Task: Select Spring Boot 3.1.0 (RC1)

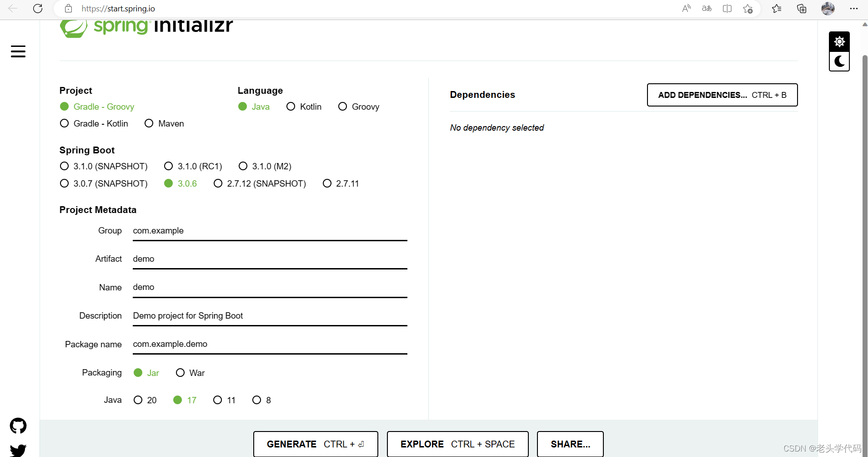Action: (x=193, y=166)
